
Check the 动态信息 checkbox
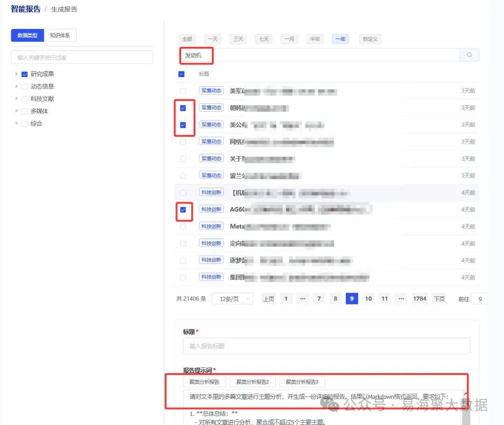coord(24,86)
